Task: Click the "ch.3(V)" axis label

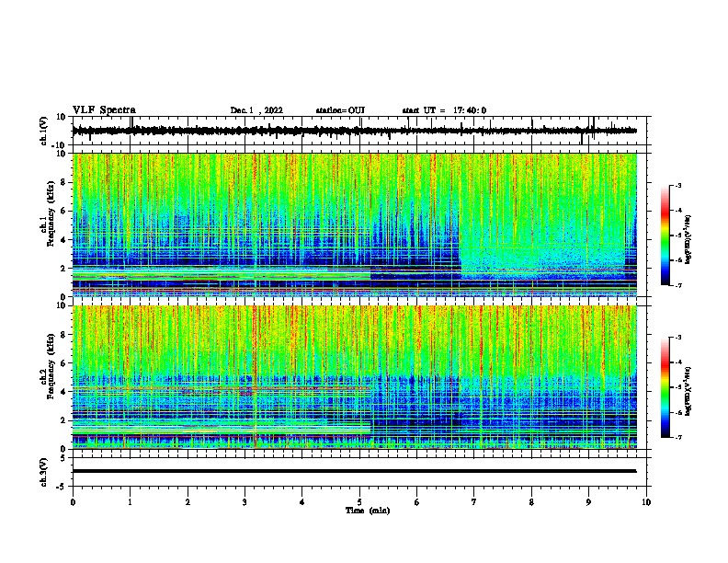Action: (44, 472)
